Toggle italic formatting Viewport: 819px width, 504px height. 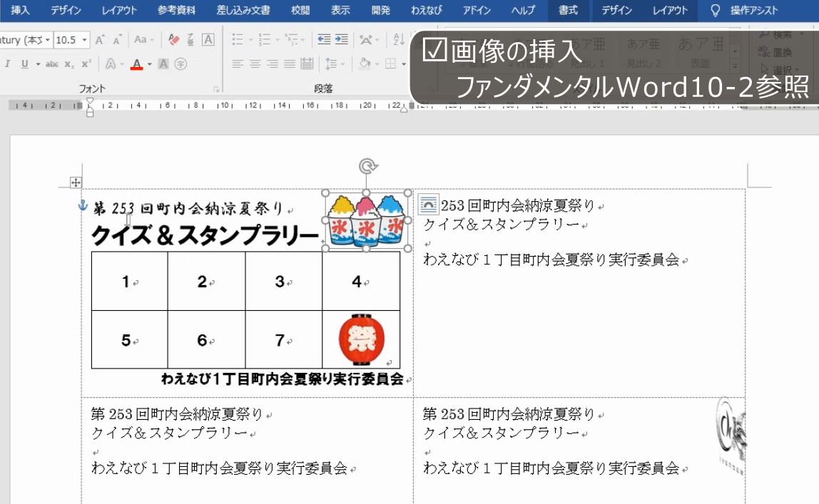pyautogui.click(x=8, y=63)
